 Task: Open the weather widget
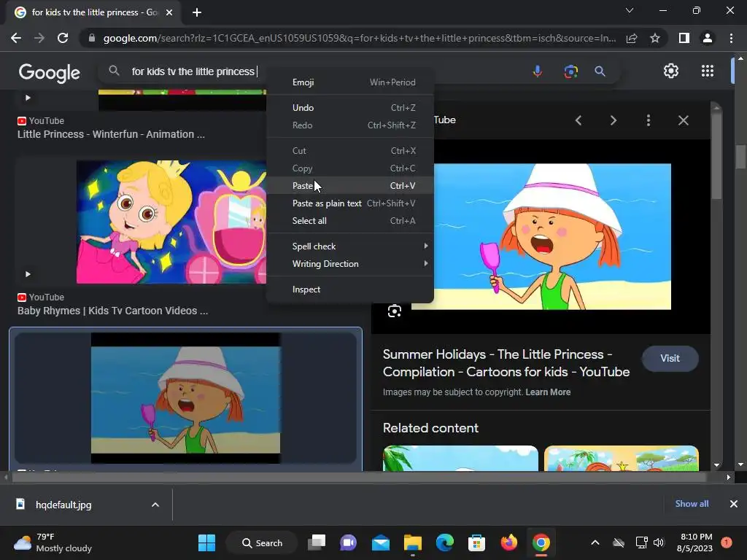pos(53,542)
